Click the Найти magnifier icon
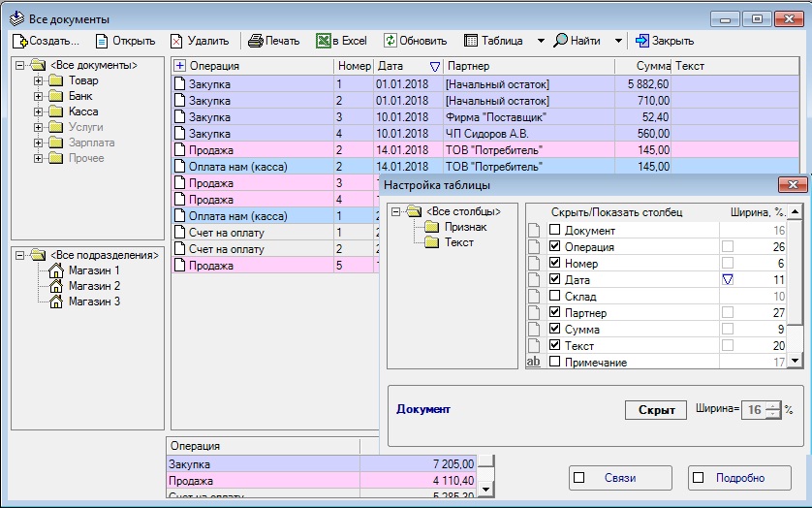This screenshot has width=812, height=508. (560, 41)
